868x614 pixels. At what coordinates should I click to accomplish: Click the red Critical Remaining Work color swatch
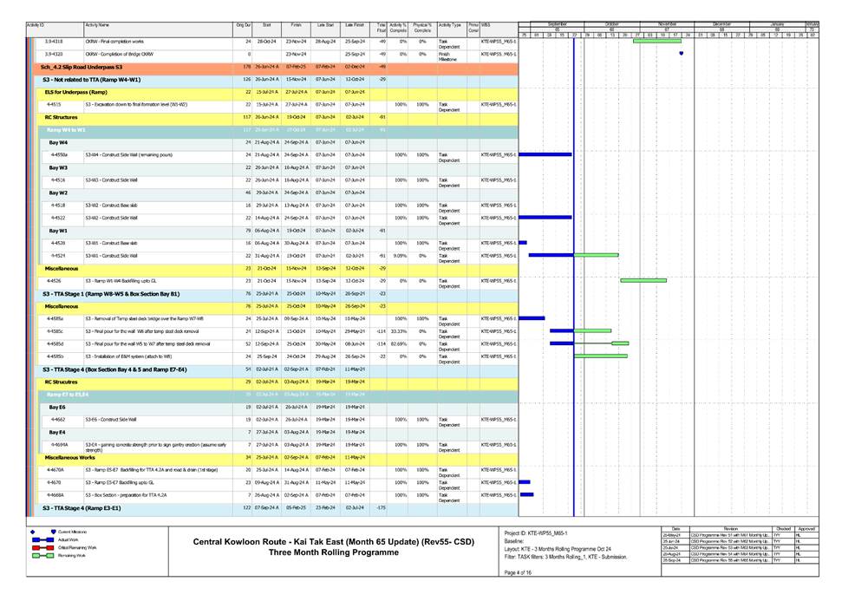[x=42, y=548]
